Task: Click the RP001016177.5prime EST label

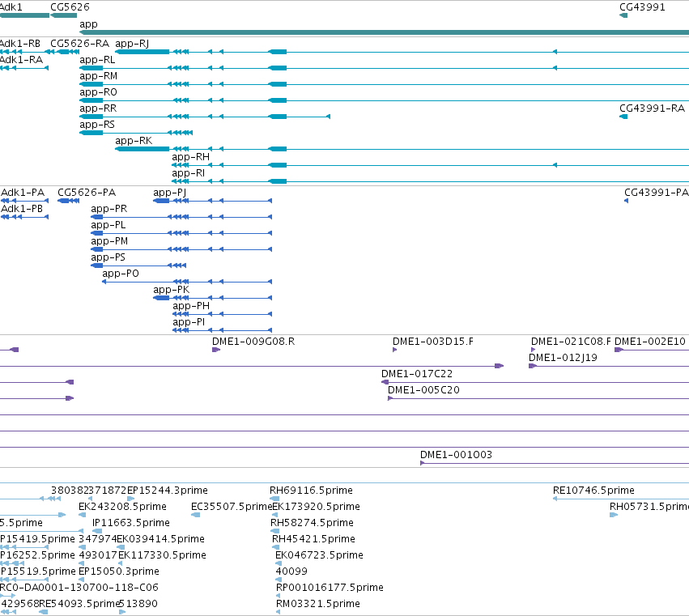Action: coord(330,588)
